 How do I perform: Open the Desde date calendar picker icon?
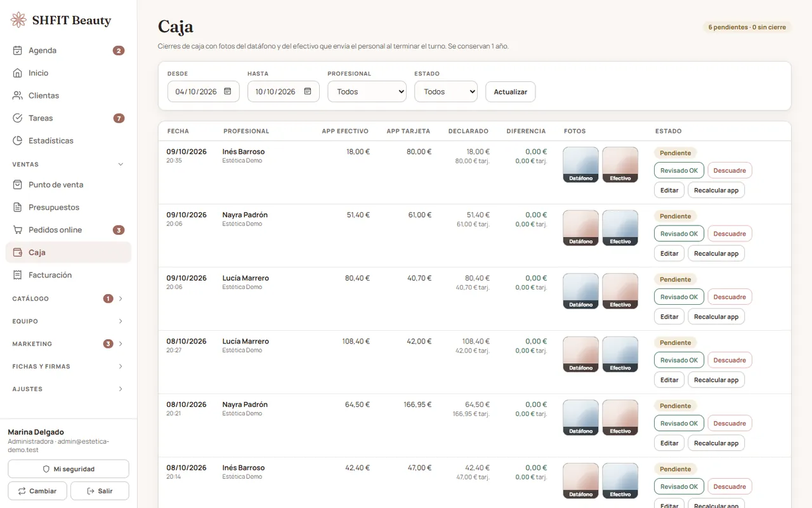point(228,91)
